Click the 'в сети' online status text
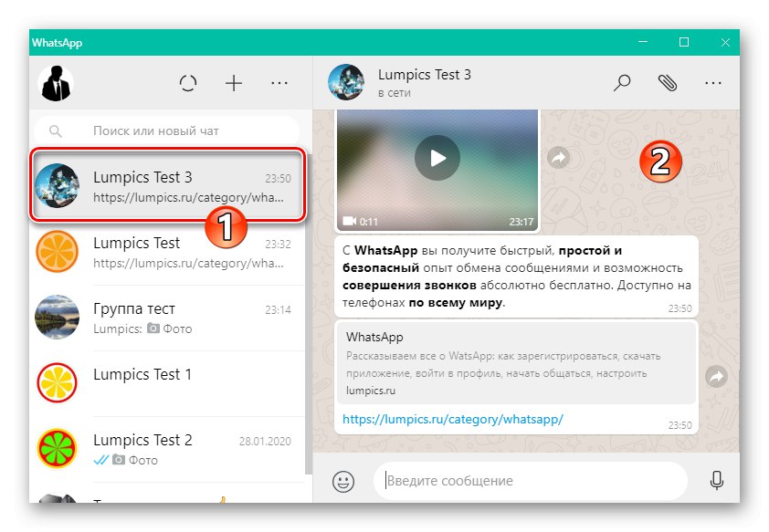 point(395,93)
